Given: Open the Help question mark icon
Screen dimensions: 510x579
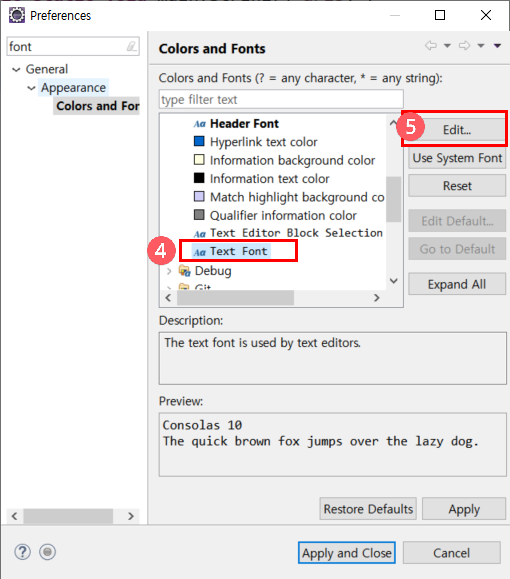Looking at the screenshot, I should [23, 552].
